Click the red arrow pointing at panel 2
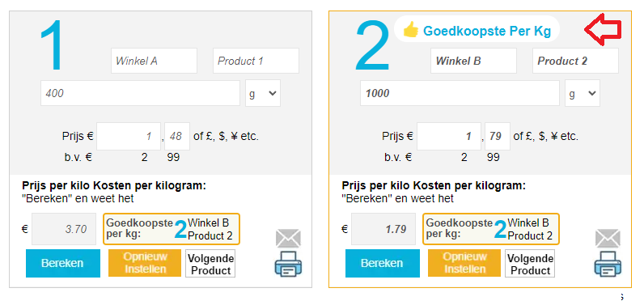The image size is (644, 301). pyautogui.click(x=603, y=30)
